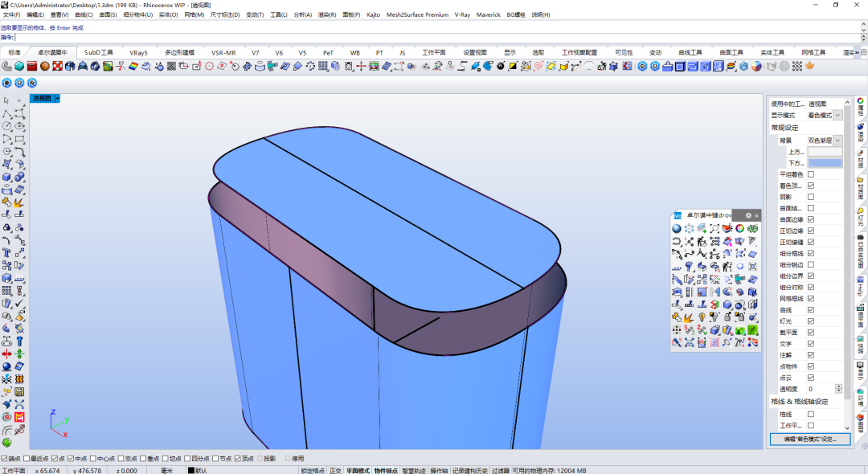This screenshot has height=474, width=868.
Task: Enable the 最近点 object snap
Action: (27, 459)
